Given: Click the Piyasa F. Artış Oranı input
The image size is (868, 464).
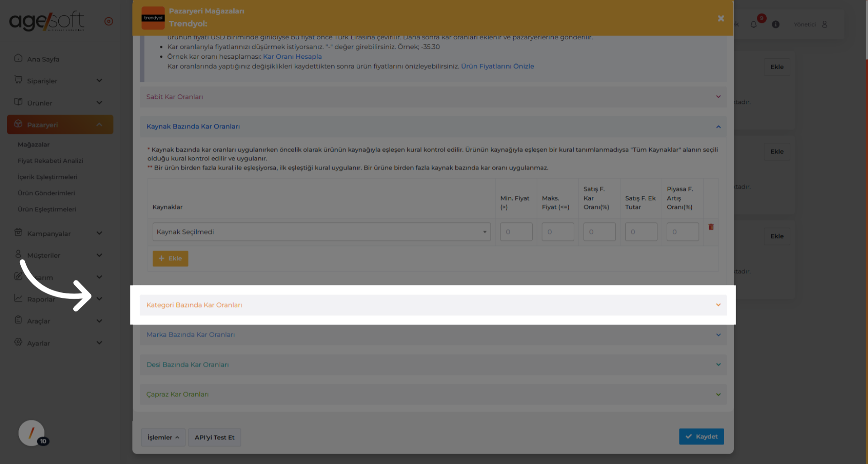Looking at the screenshot, I should pyautogui.click(x=683, y=232).
